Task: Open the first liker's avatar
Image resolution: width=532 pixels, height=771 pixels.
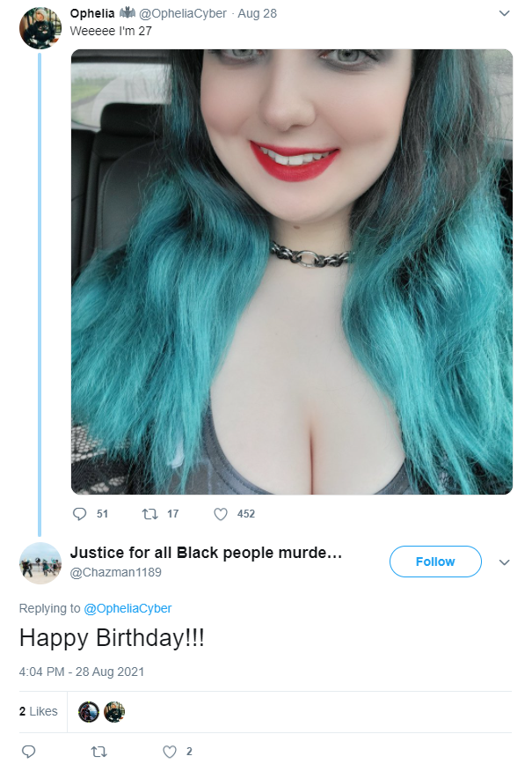Action: (x=89, y=712)
